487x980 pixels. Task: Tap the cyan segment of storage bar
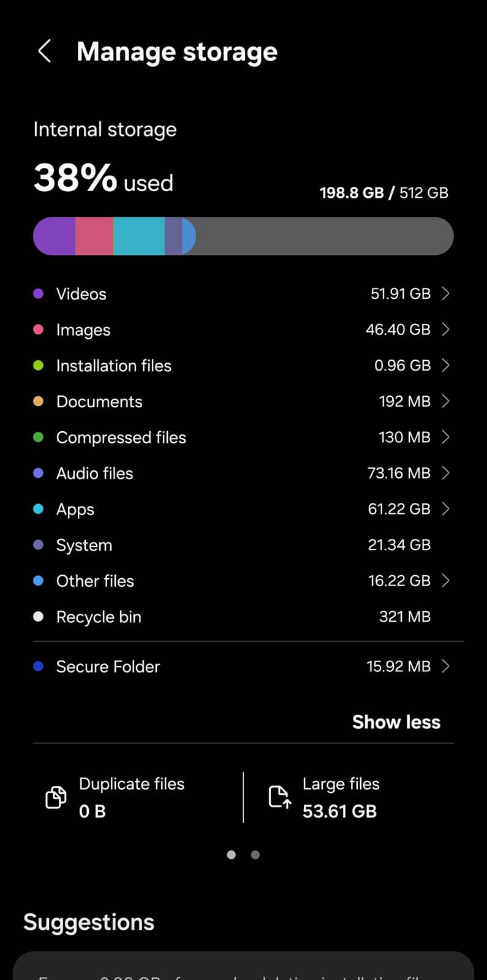pyautogui.click(x=139, y=236)
